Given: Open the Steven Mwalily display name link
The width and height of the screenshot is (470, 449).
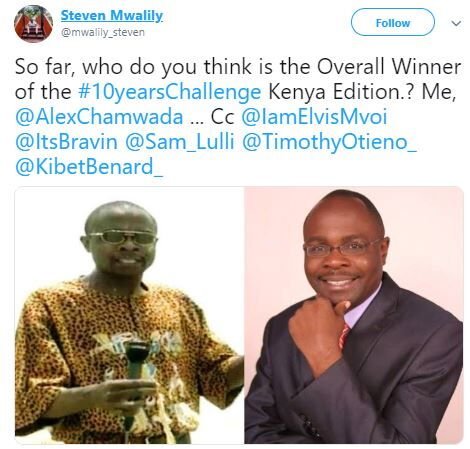Looking at the screenshot, I should [x=112, y=16].
